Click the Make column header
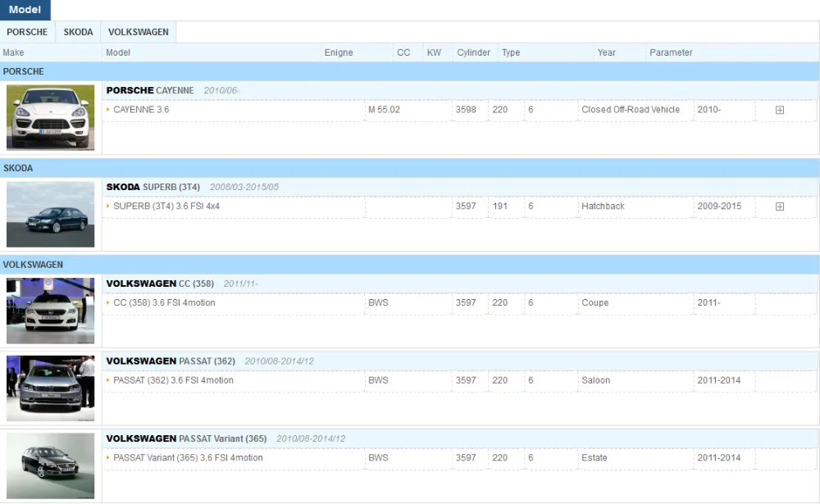This screenshot has width=820, height=504. [13, 52]
